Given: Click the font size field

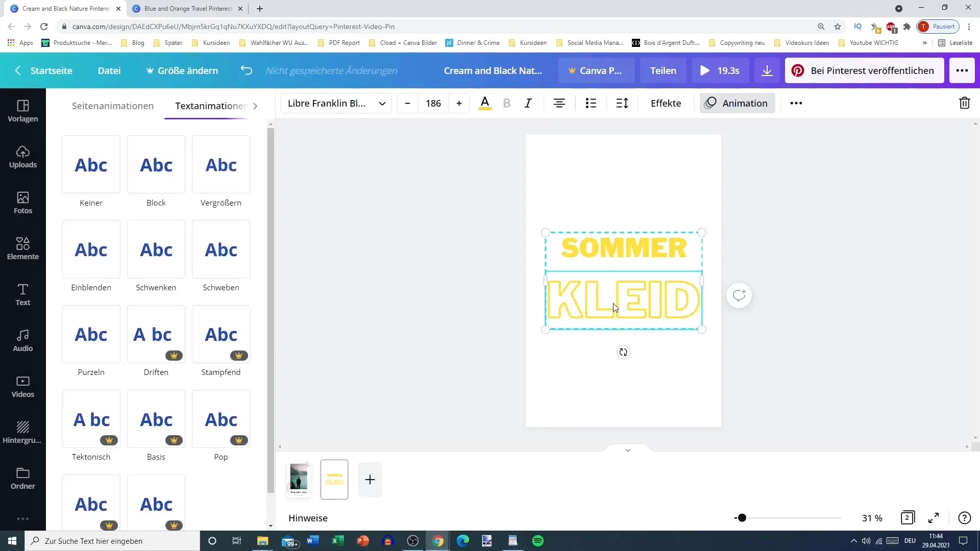Looking at the screenshot, I should [x=433, y=103].
